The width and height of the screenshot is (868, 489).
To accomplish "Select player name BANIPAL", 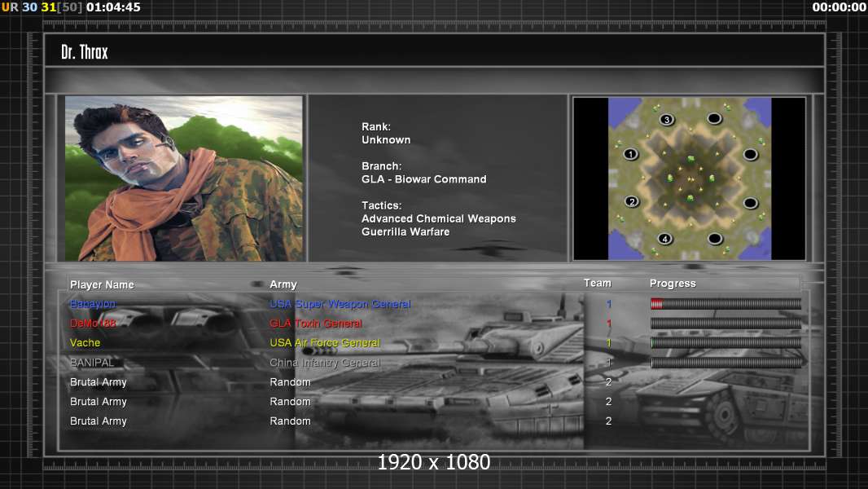I will point(92,362).
